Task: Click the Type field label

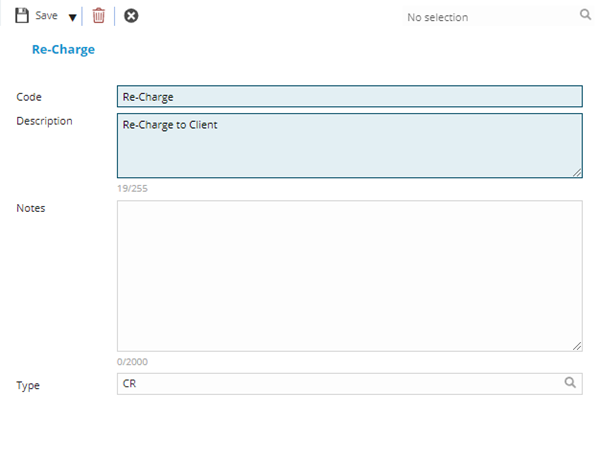Action: point(29,385)
